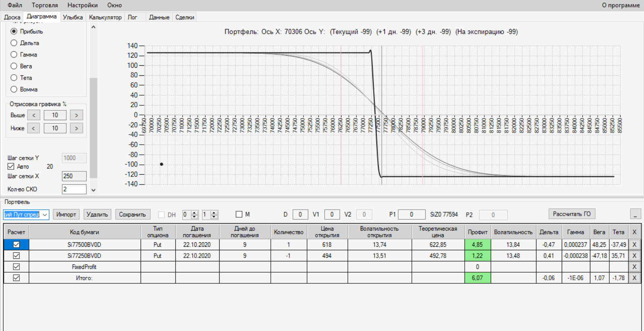The height and width of the screenshot is (331, 644).
Task: Click the Шаг сетки X input field
Action: coord(74,176)
